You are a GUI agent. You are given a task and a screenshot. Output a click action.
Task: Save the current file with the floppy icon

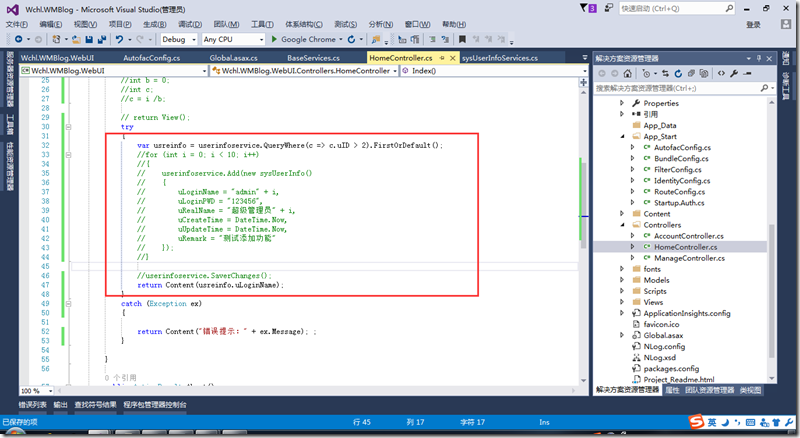[x=89, y=39]
